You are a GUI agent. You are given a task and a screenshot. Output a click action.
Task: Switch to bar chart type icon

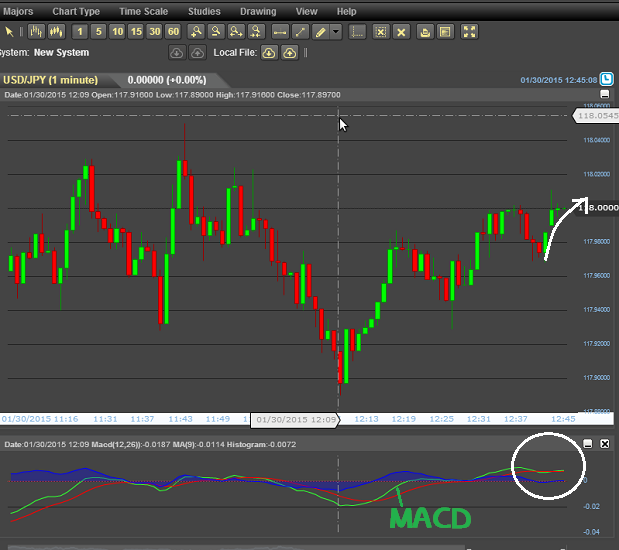pyautogui.click(x=36, y=32)
